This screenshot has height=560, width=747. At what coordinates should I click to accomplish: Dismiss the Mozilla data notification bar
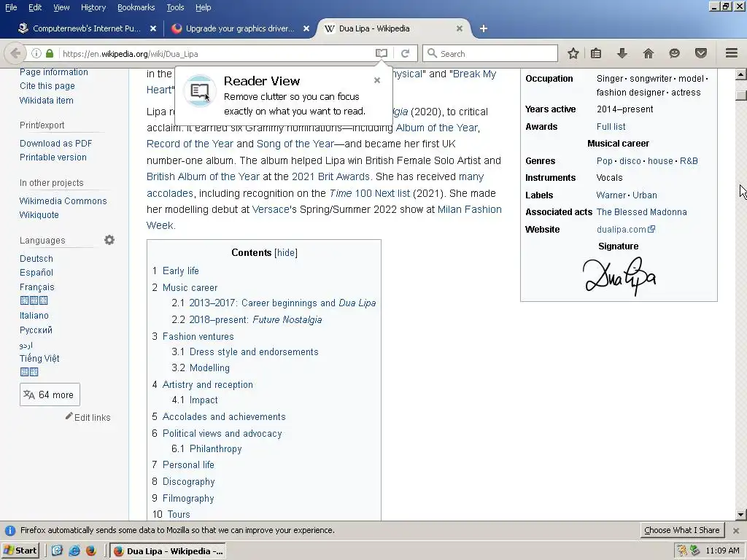click(736, 531)
